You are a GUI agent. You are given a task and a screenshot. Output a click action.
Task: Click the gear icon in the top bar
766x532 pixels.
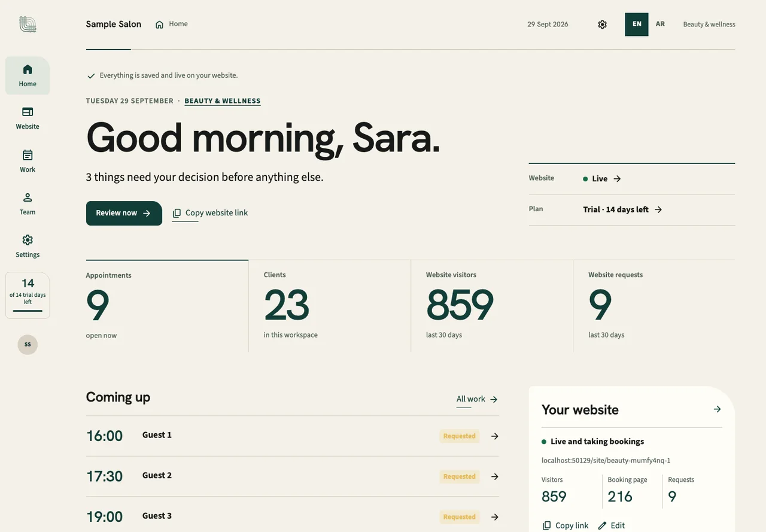(x=603, y=25)
